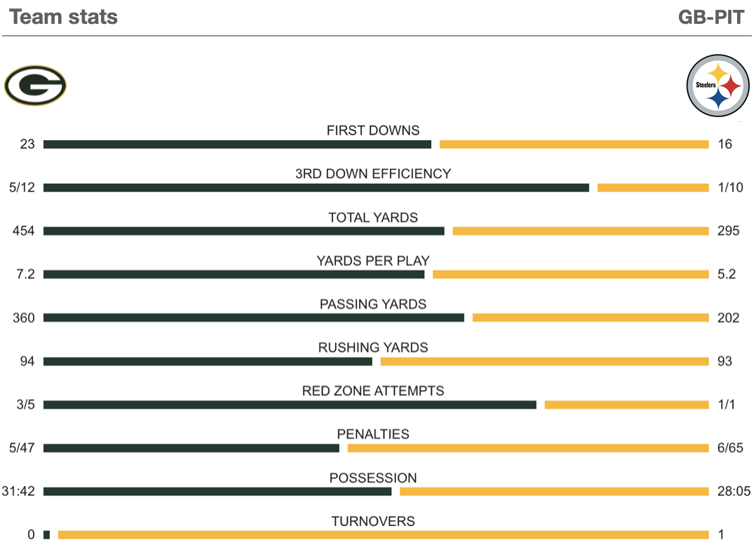The width and height of the screenshot is (756, 554).
Task: Click the green POSSESSION bar
Action: [x=217, y=492]
